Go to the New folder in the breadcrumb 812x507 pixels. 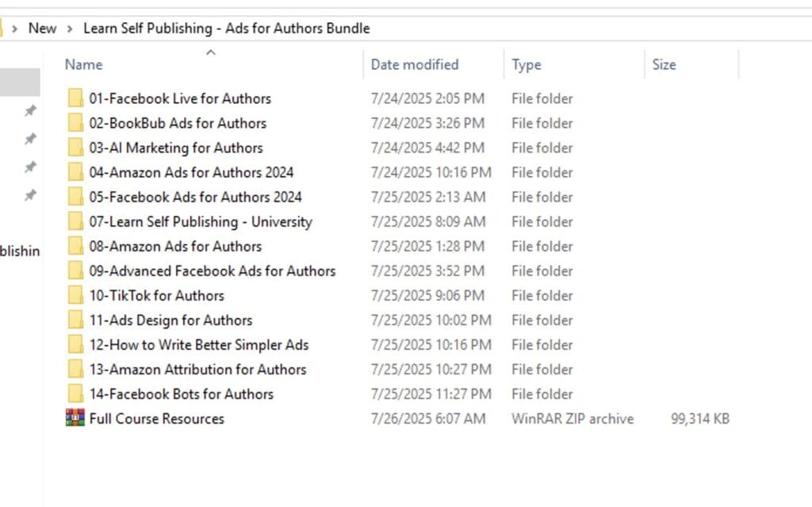(x=42, y=29)
